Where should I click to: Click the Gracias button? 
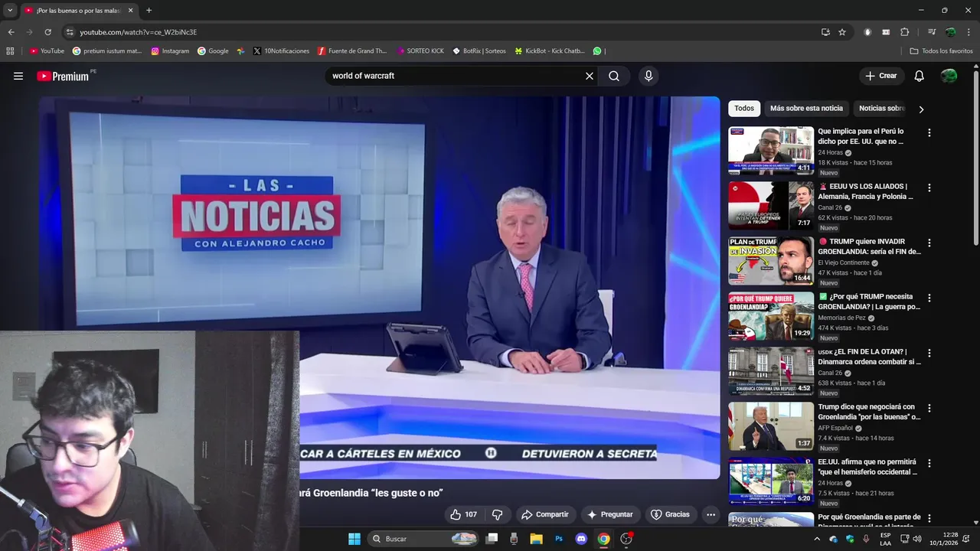click(x=670, y=514)
